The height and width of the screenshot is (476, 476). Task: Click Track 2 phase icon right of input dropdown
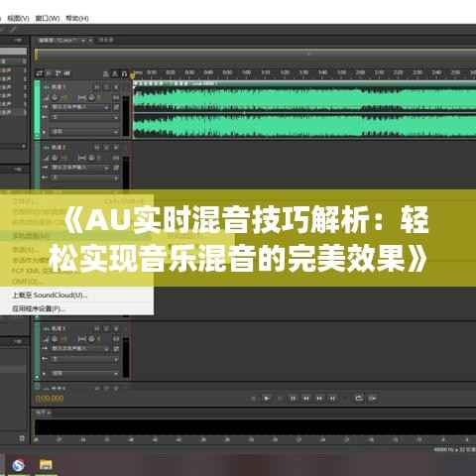tap(116, 168)
